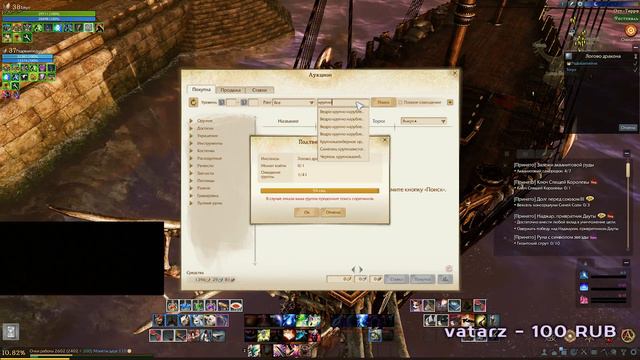The image size is (640, 360).
Task: Select the Логово дракона panel title
Action: click(x=603, y=56)
